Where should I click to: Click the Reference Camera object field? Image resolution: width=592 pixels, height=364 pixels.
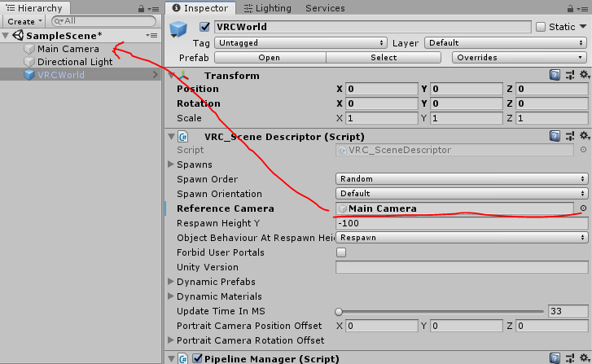pyautogui.click(x=455, y=208)
